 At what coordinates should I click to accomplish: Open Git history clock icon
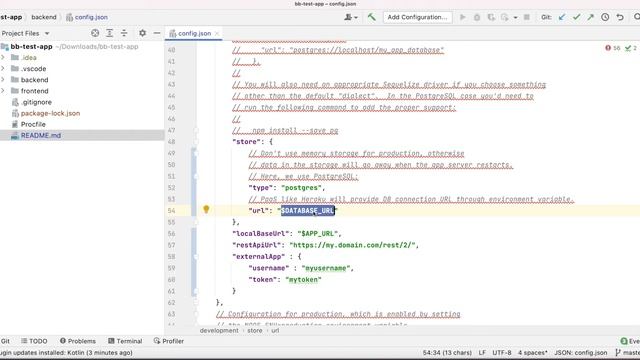click(x=605, y=17)
